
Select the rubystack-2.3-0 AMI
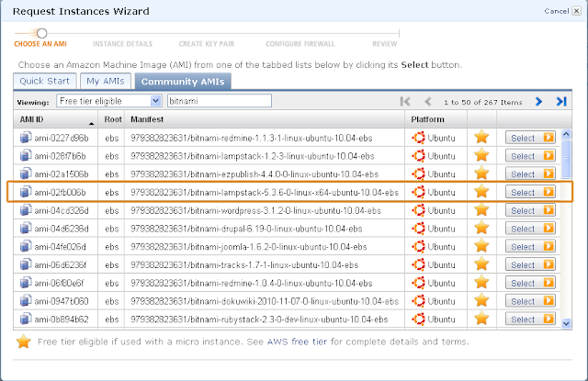[x=530, y=319]
